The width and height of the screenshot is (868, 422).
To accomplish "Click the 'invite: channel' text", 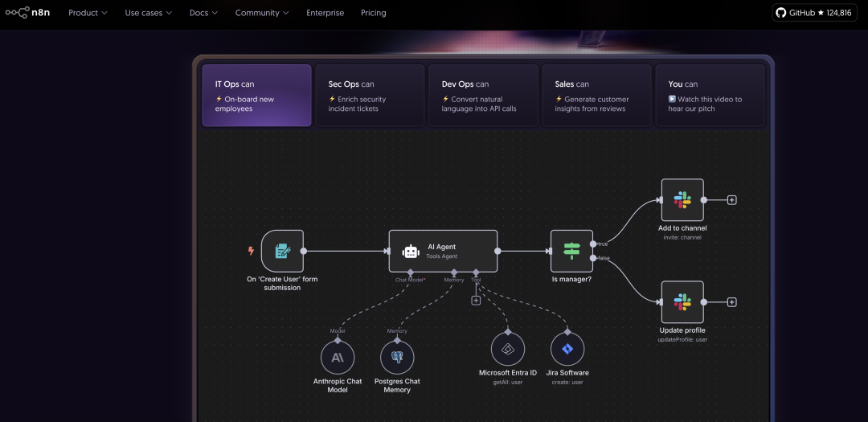I will click(682, 238).
